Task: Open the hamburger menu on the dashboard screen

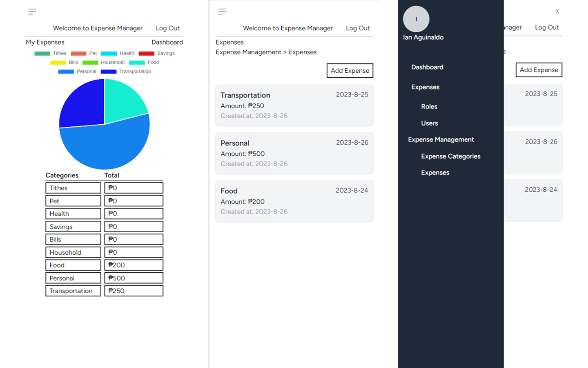Action: pyautogui.click(x=32, y=11)
